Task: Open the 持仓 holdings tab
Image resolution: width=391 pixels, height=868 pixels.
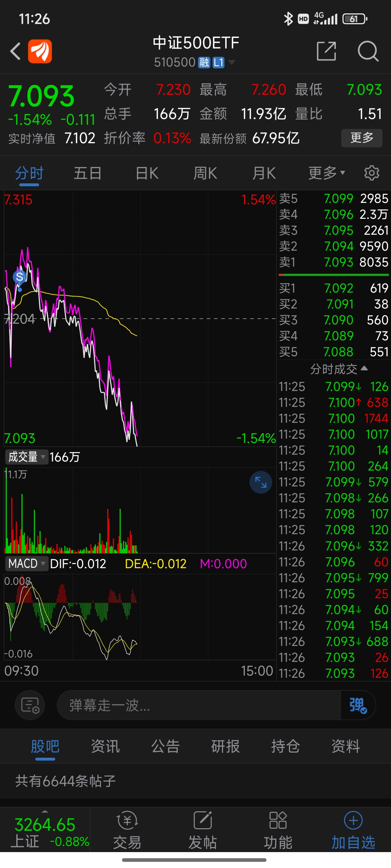Action: 286,746
